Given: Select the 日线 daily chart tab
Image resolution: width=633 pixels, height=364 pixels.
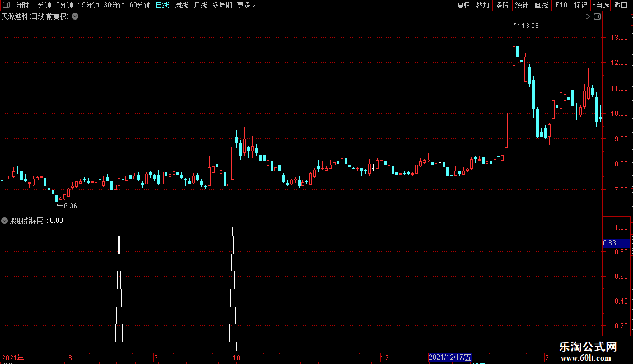Looking at the screenshot, I should pos(162,5).
